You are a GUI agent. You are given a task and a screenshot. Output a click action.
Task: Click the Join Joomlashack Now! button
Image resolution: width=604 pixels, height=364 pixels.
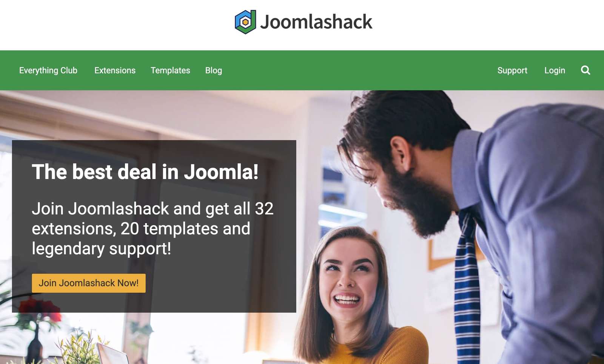[x=89, y=283]
